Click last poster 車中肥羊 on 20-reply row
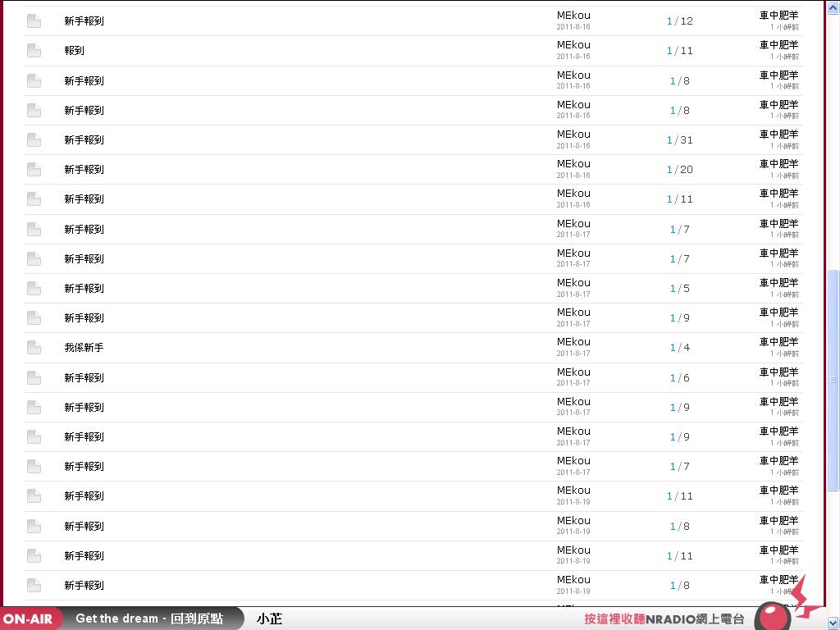The height and width of the screenshot is (630, 840). (779, 164)
